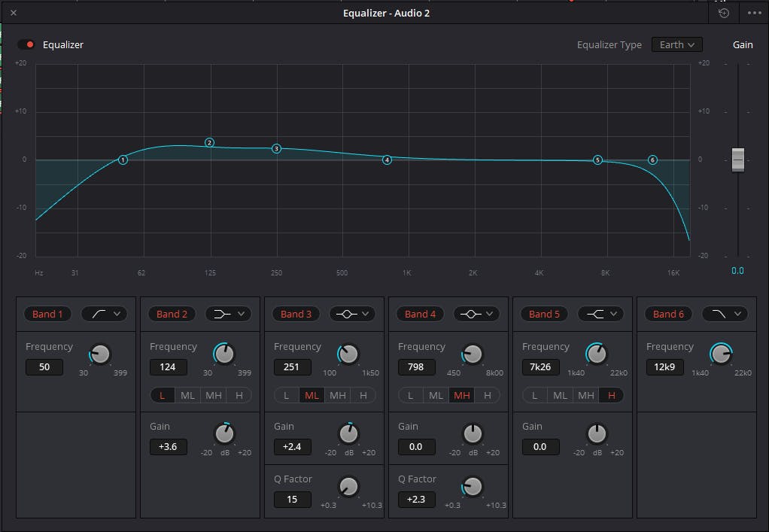Select graph node 3 on the curve
769x532 pixels.
[277, 148]
